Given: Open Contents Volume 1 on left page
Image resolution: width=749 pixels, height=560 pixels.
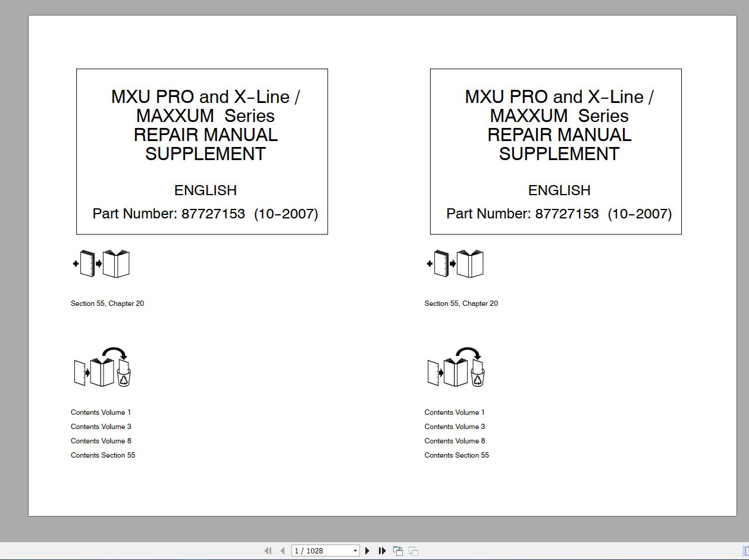Looking at the screenshot, I should [x=101, y=412].
